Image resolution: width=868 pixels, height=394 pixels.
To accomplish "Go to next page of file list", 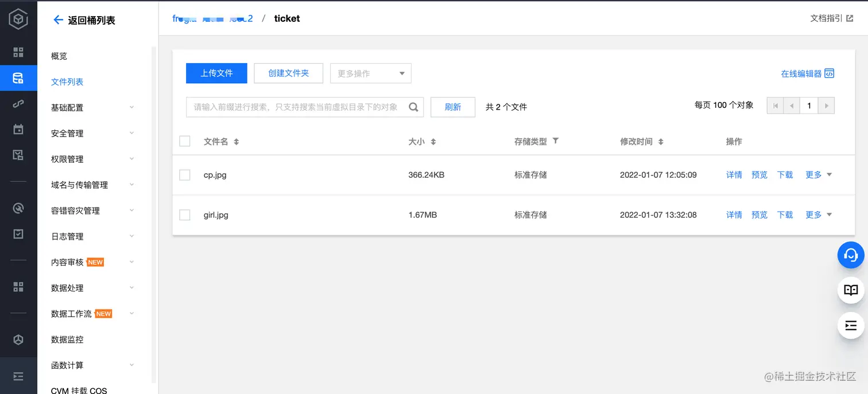I will (x=826, y=106).
